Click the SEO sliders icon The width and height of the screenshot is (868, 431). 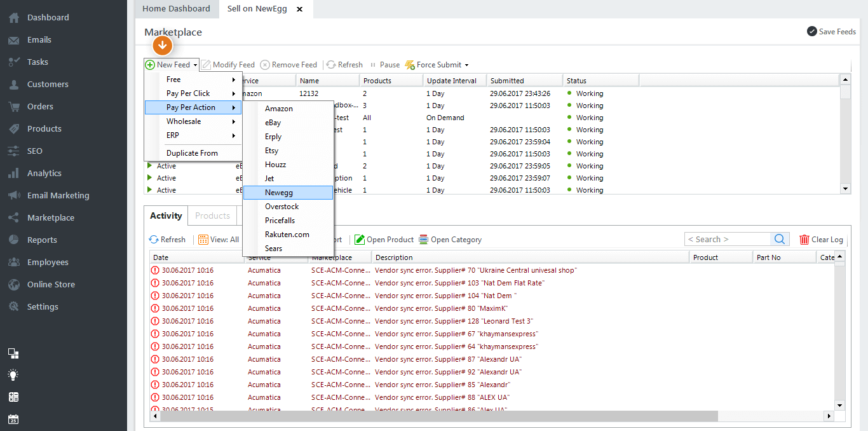tap(13, 151)
